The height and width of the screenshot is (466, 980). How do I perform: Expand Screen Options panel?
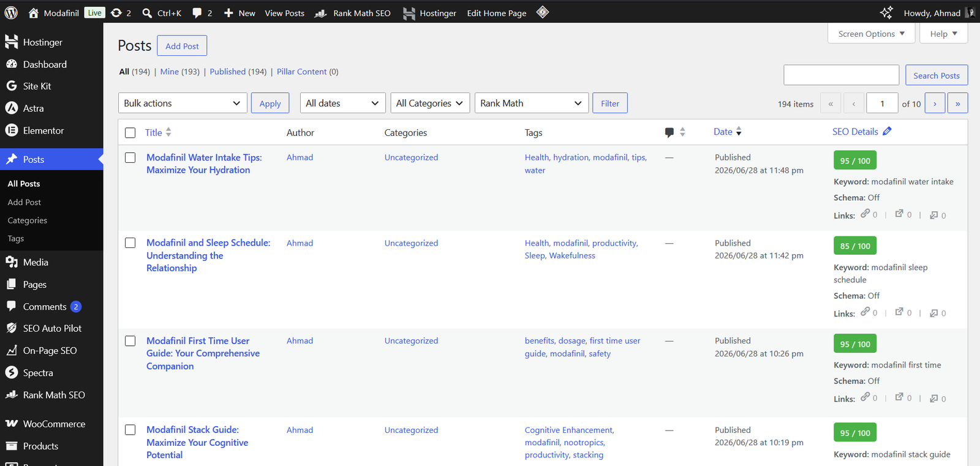871,34
